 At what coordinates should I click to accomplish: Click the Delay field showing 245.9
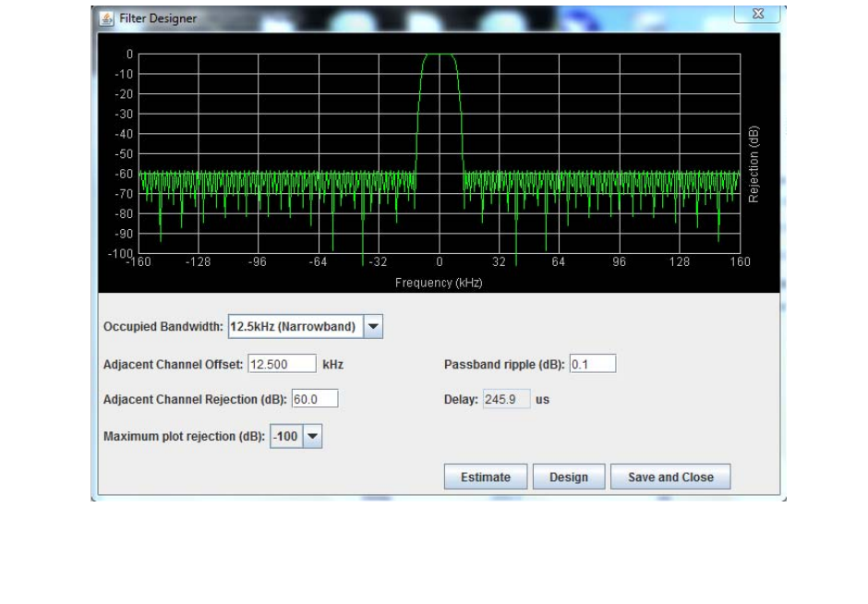point(506,399)
